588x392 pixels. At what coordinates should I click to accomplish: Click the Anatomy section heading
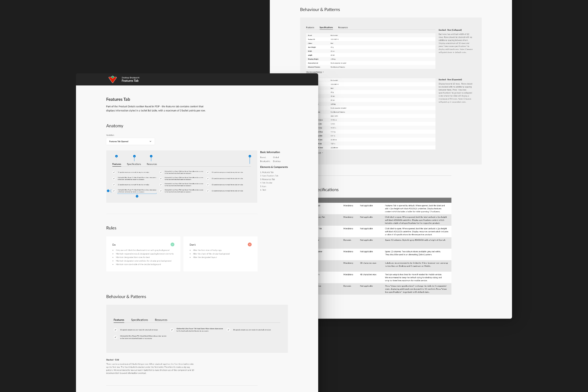click(x=115, y=126)
